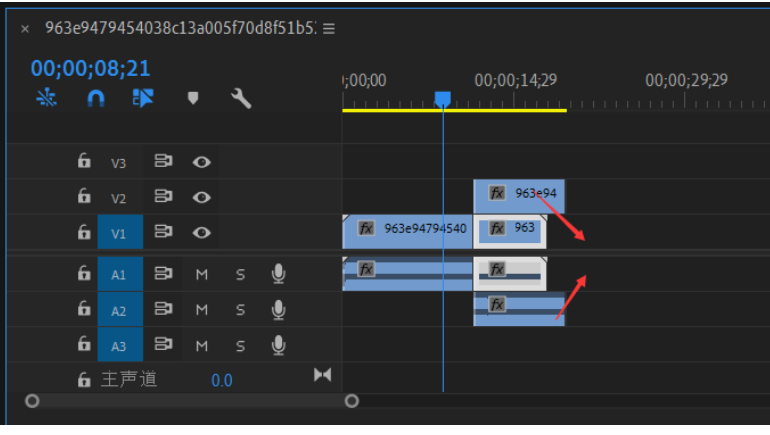Click the master track output assignment icon
The height and width of the screenshot is (435, 770).
click(x=323, y=375)
